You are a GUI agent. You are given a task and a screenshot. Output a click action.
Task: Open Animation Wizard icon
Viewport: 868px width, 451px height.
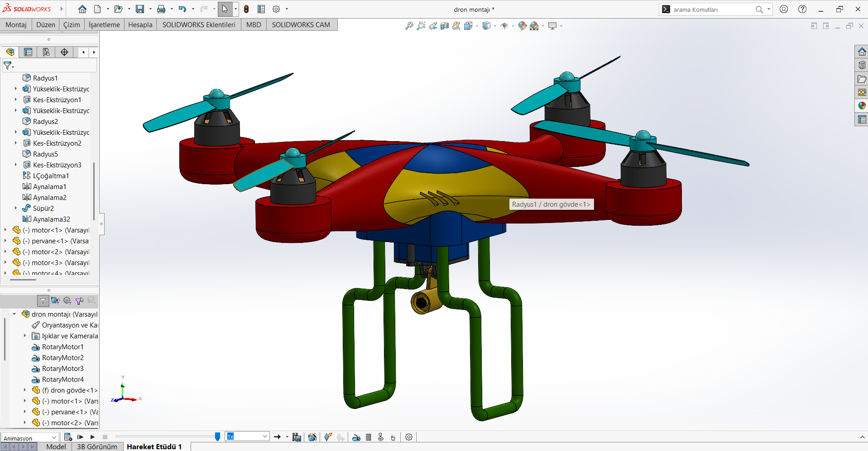tap(312, 437)
